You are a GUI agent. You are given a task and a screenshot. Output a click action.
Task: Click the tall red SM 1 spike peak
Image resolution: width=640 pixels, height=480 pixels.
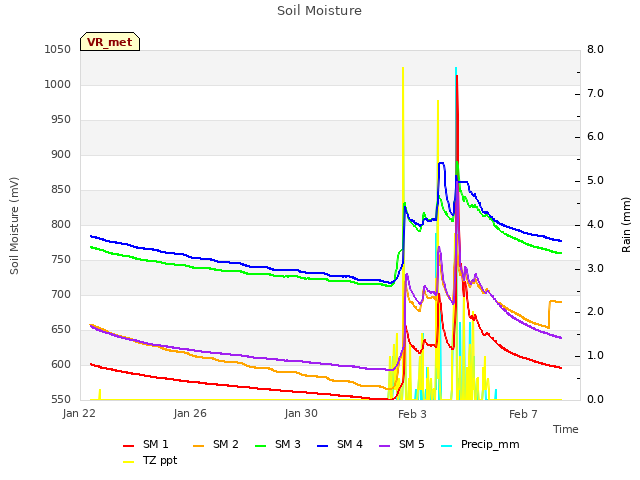[457, 76]
